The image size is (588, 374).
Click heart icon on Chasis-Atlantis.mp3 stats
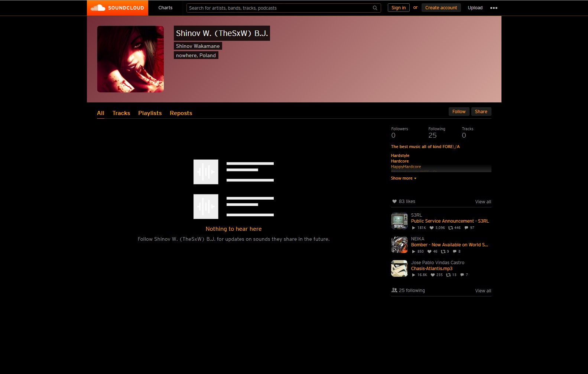click(x=433, y=275)
